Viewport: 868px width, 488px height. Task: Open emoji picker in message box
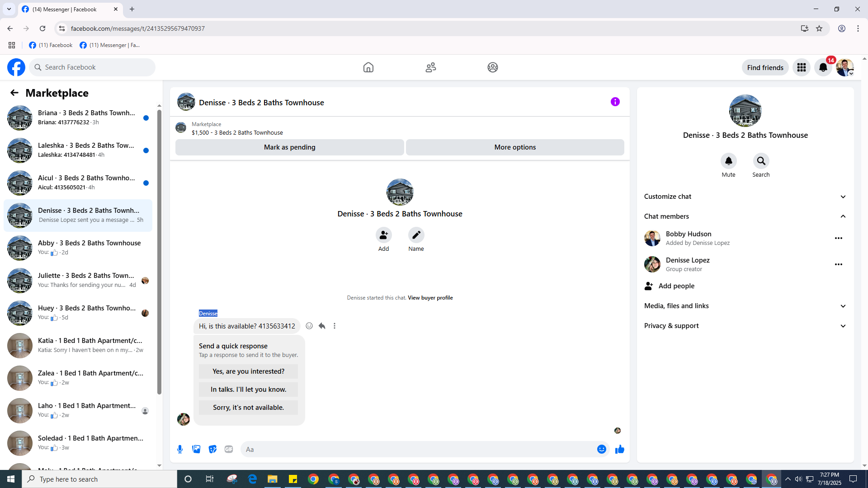tap(601, 449)
